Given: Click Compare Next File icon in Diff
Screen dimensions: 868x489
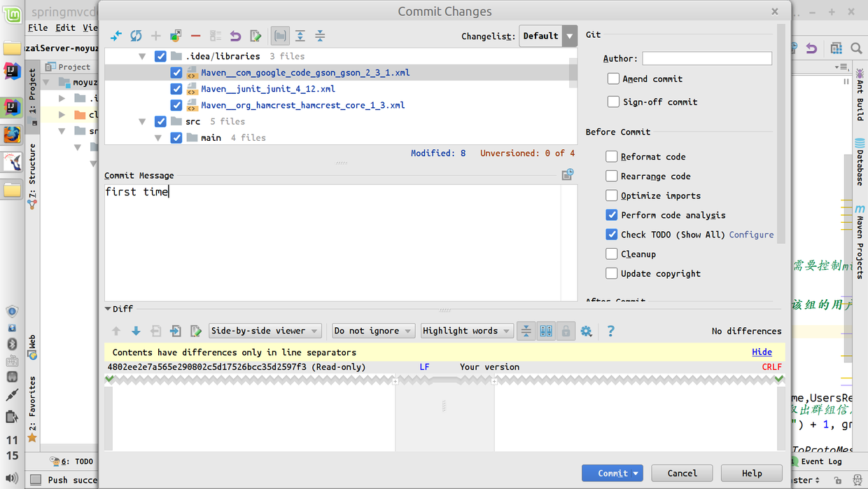Looking at the screenshot, I should coord(176,331).
